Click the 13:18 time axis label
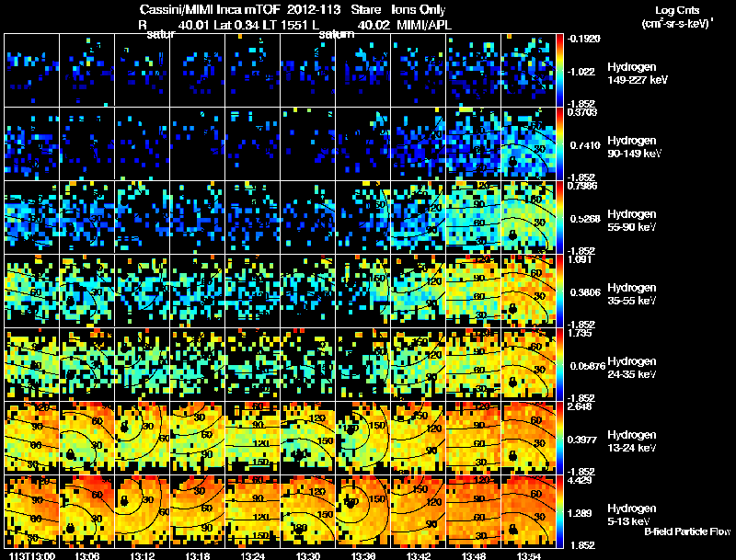The width and height of the screenshot is (736, 560). click(198, 555)
